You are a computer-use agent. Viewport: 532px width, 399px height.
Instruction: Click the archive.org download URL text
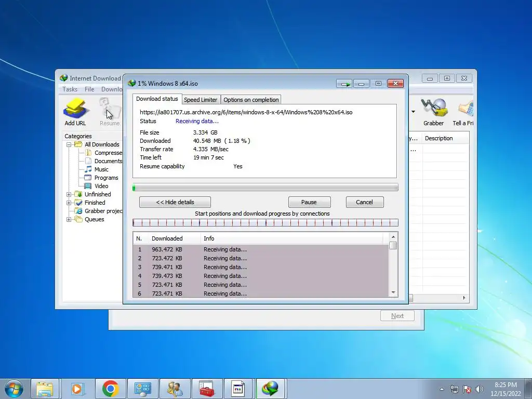point(246,112)
